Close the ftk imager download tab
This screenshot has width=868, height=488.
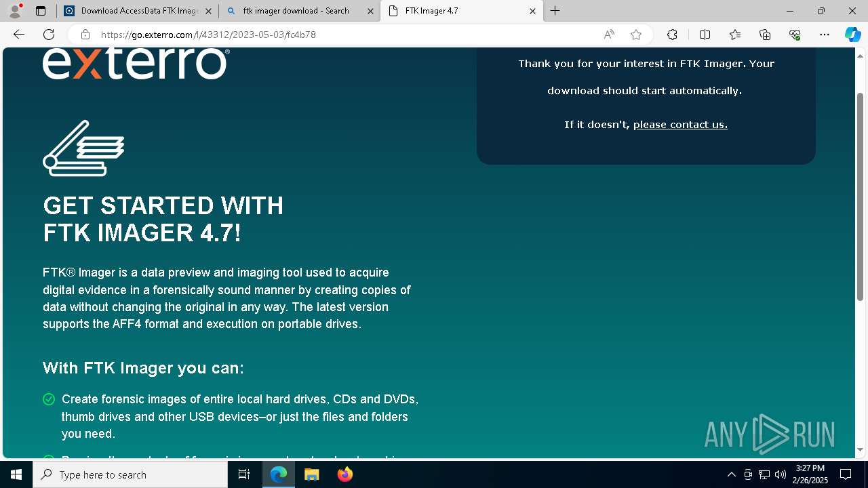(370, 11)
